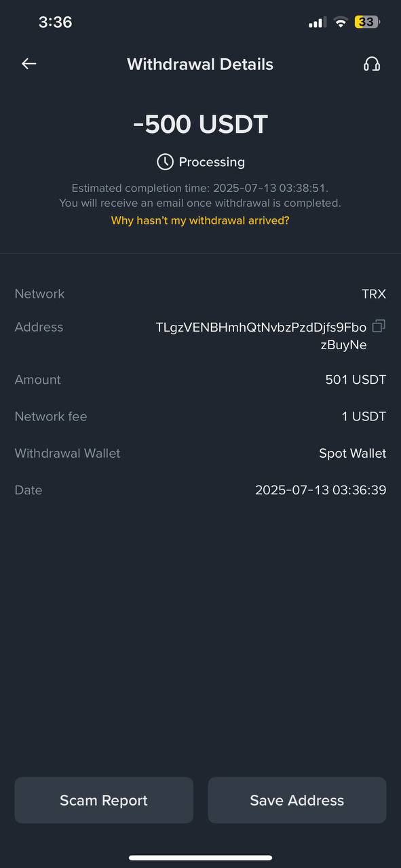Image resolution: width=401 pixels, height=868 pixels.
Task: Click the Scam Report button
Action: coord(104,800)
